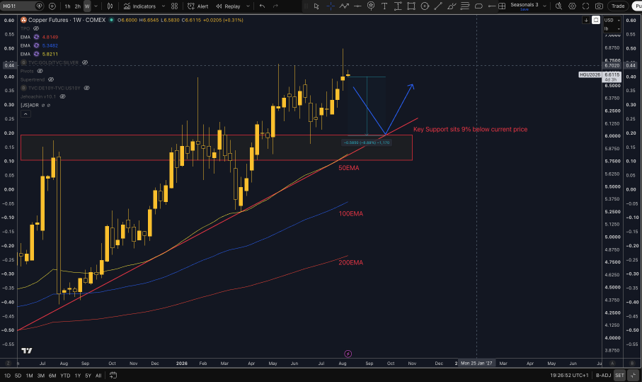
Task: Open the chart layout grid selector
Action: [502, 6]
